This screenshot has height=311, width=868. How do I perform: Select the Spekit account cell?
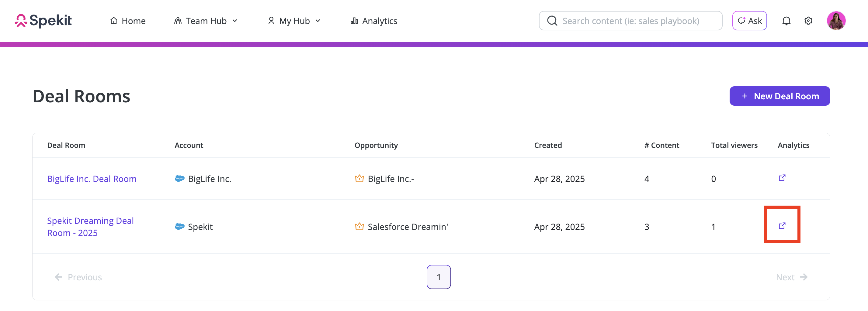[x=194, y=227]
